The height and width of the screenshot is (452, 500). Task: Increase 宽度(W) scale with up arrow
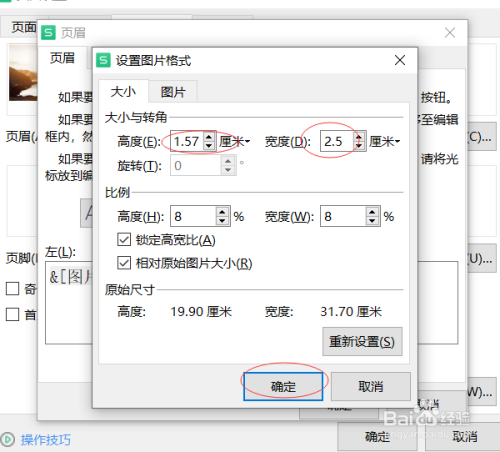point(372,212)
